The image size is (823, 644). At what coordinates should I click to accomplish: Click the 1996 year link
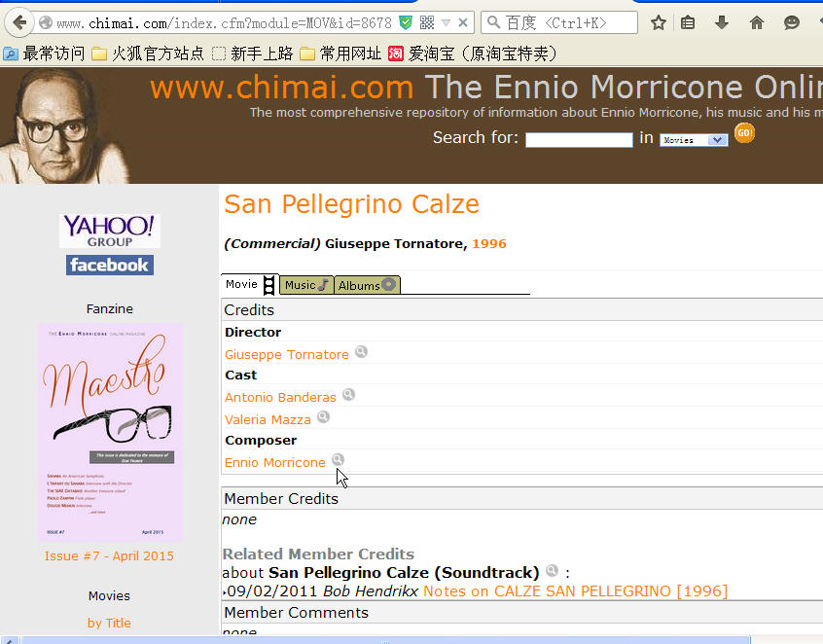pos(489,243)
